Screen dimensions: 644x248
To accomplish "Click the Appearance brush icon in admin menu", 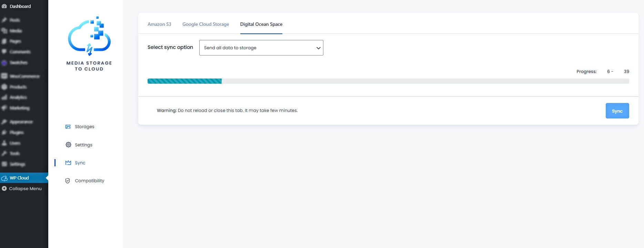I will [4, 122].
